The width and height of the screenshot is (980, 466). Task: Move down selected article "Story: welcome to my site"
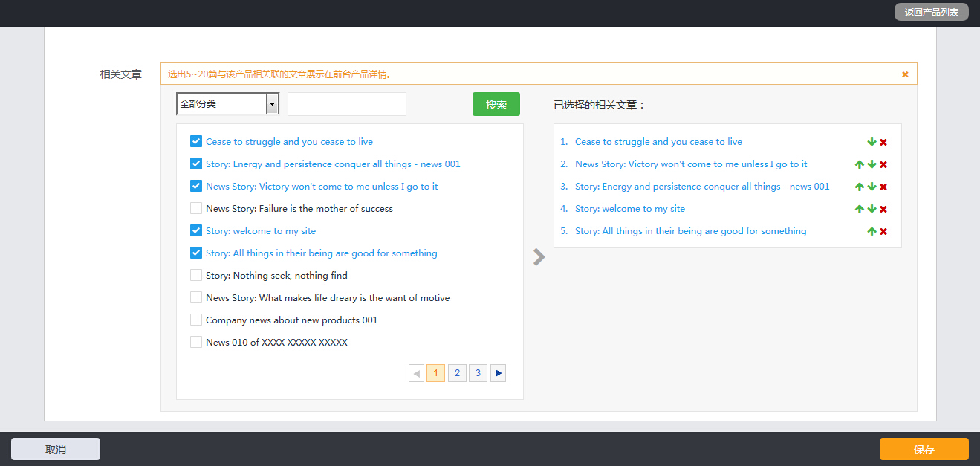pos(872,209)
